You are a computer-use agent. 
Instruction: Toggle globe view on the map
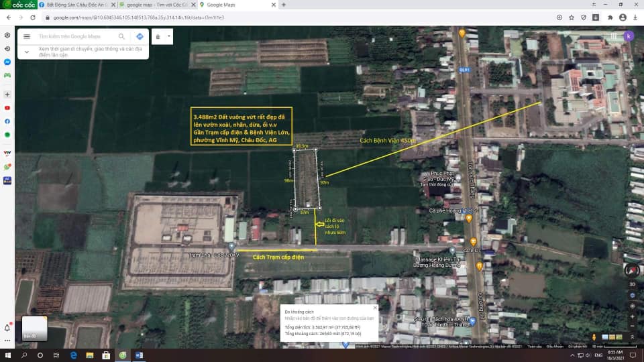pos(632,295)
